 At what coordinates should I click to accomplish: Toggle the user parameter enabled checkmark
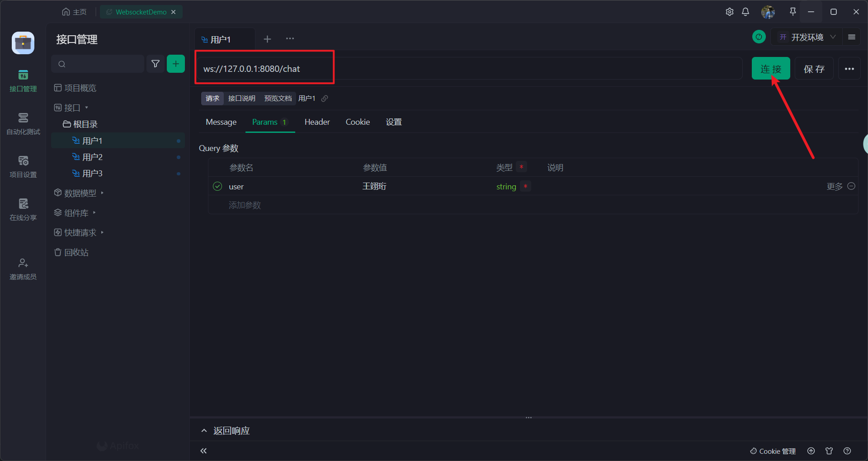[217, 186]
